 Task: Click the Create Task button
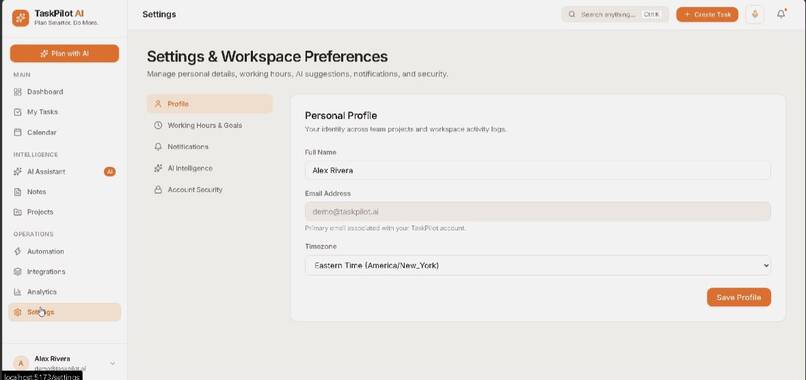(707, 14)
